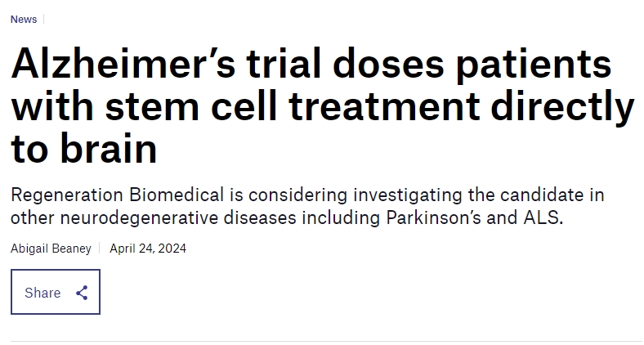Click the April 24, 2024 publish date
The width and height of the screenshot is (644, 345).
point(148,248)
